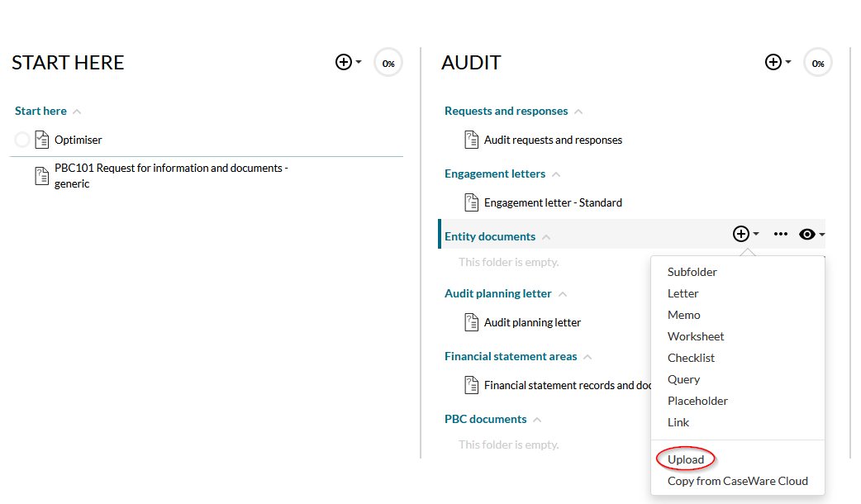
Task: Click the PBC101 request document icon
Action: pos(41,175)
